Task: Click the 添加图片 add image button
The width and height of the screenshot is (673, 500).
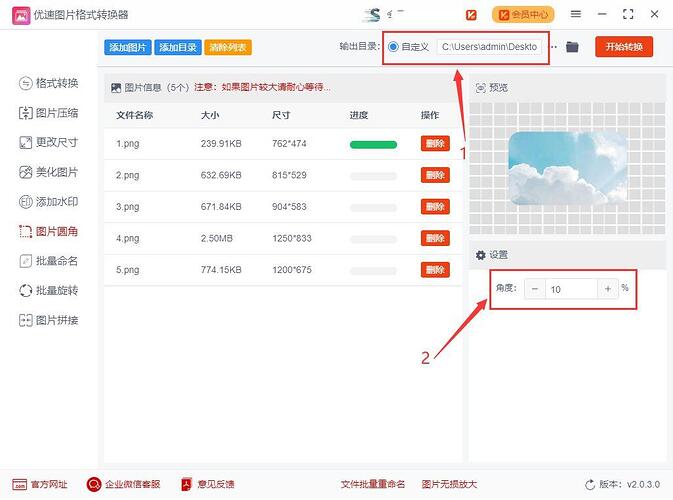Action: coord(127,47)
